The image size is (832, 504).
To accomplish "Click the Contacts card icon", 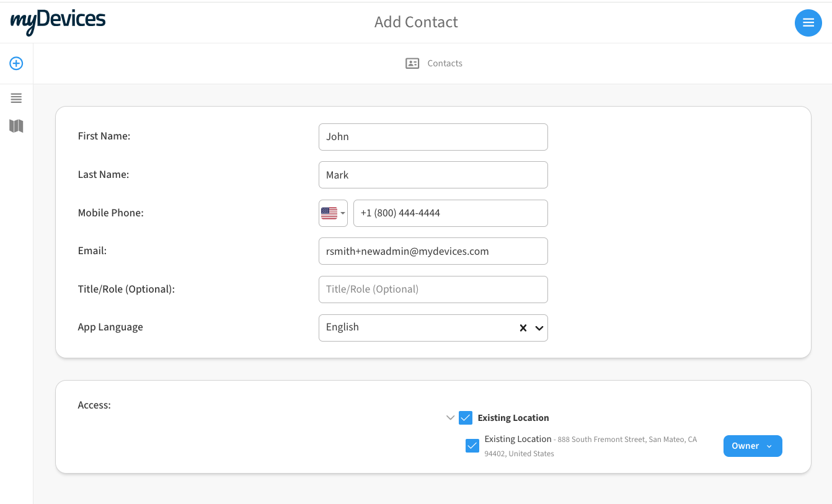I will click(412, 63).
